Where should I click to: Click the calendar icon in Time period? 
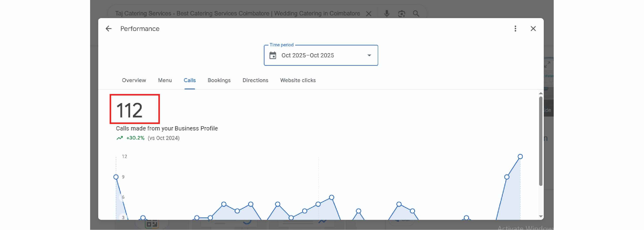273,55
